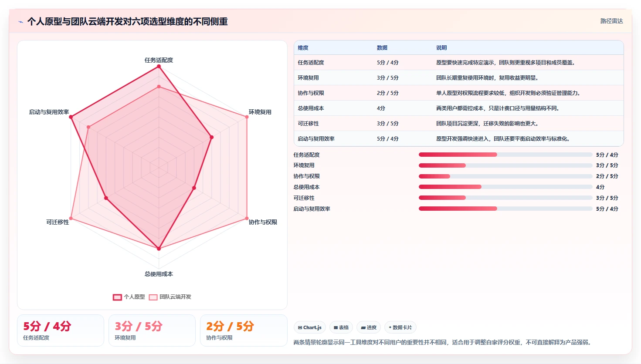Viewport: 641px width, 364px height.
Task: Click the 总使用成本 axis label on radar chart
Action: click(x=159, y=274)
